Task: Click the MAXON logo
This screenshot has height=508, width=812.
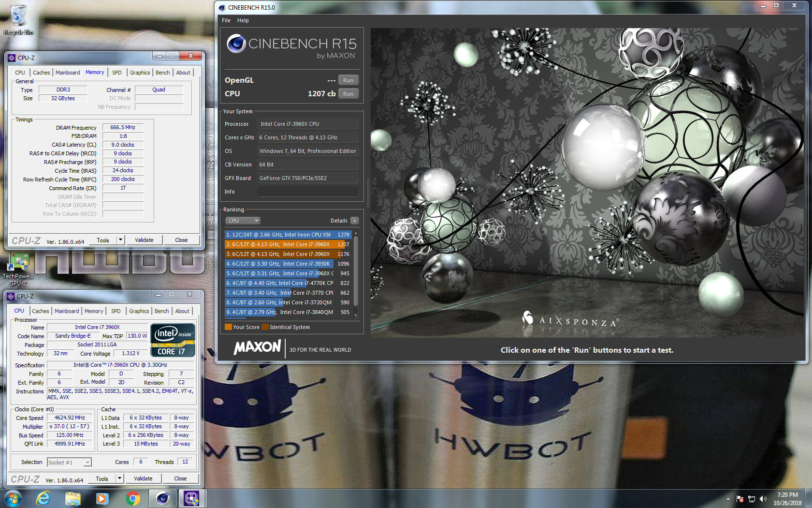Action: 258,347
